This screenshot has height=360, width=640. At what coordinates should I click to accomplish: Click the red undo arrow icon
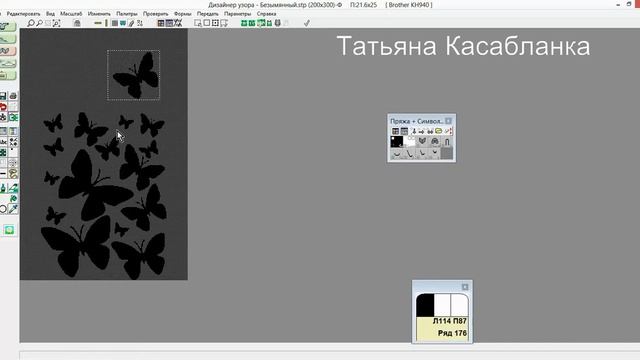pos(3,107)
